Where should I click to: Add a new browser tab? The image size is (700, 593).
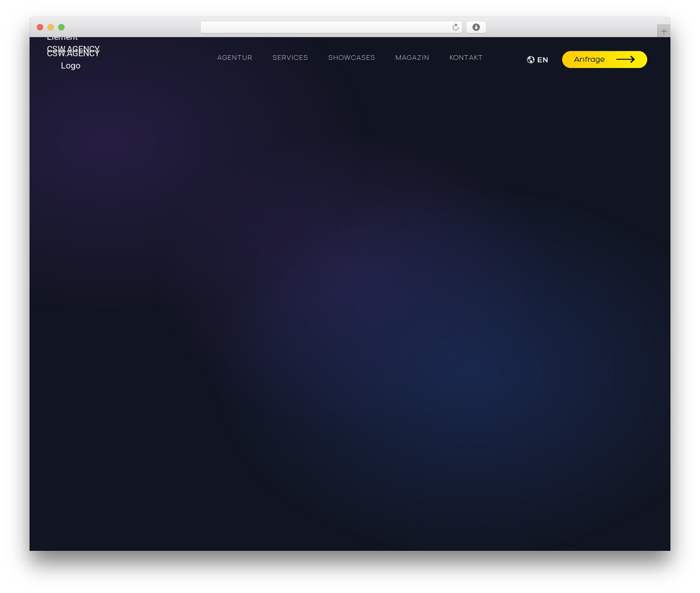tap(663, 31)
